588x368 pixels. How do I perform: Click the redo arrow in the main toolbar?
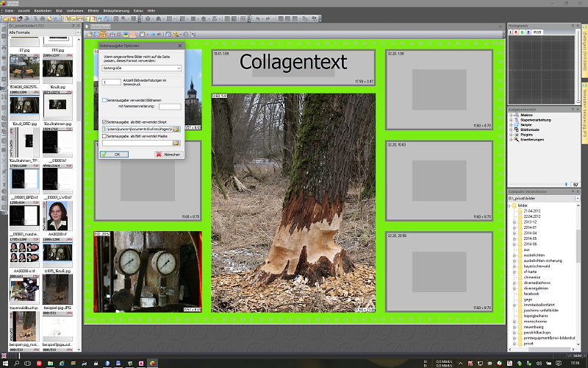point(268,18)
